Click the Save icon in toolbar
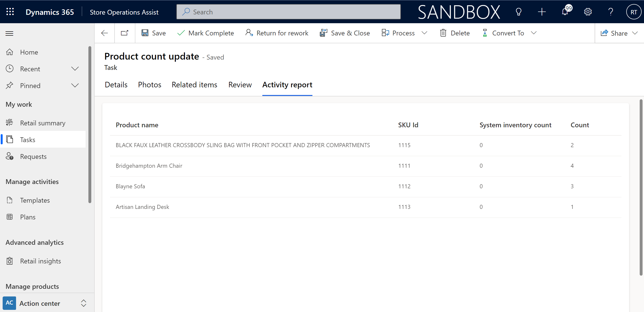The width and height of the screenshot is (644, 312). click(x=145, y=33)
